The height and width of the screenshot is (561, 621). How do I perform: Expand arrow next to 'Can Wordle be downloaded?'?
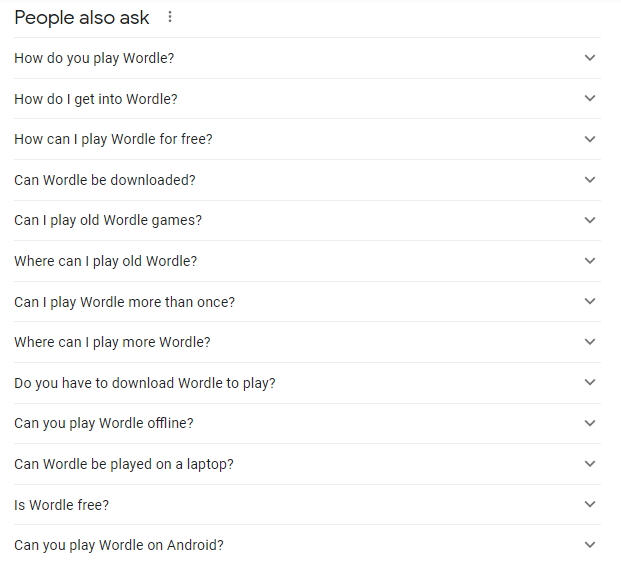pyautogui.click(x=590, y=180)
